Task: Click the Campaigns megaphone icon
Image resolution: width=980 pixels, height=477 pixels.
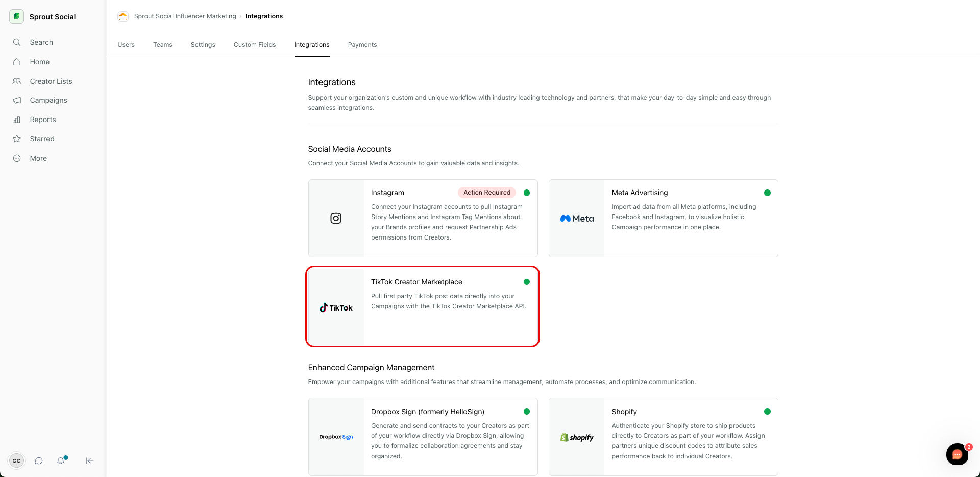Action: (x=17, y=100)
